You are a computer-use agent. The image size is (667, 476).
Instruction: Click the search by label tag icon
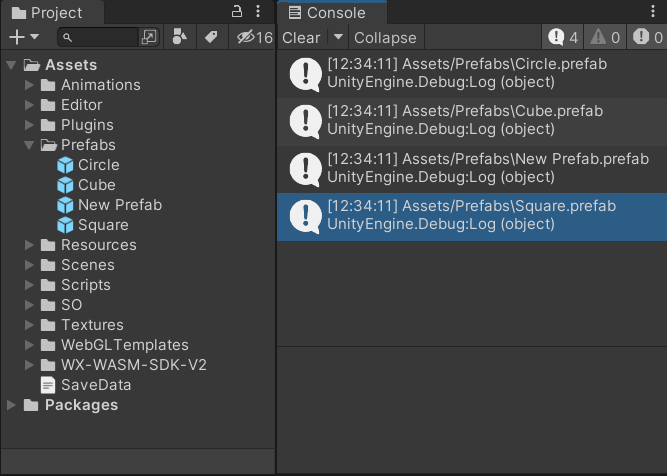click(x=211, y=37)
